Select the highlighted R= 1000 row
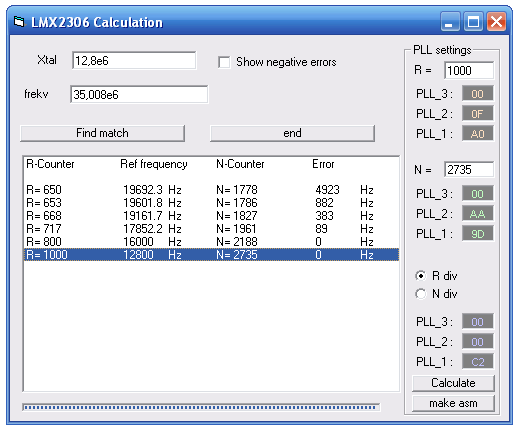The width and height of the screenshot is (518, 429). tap(211, 255)
